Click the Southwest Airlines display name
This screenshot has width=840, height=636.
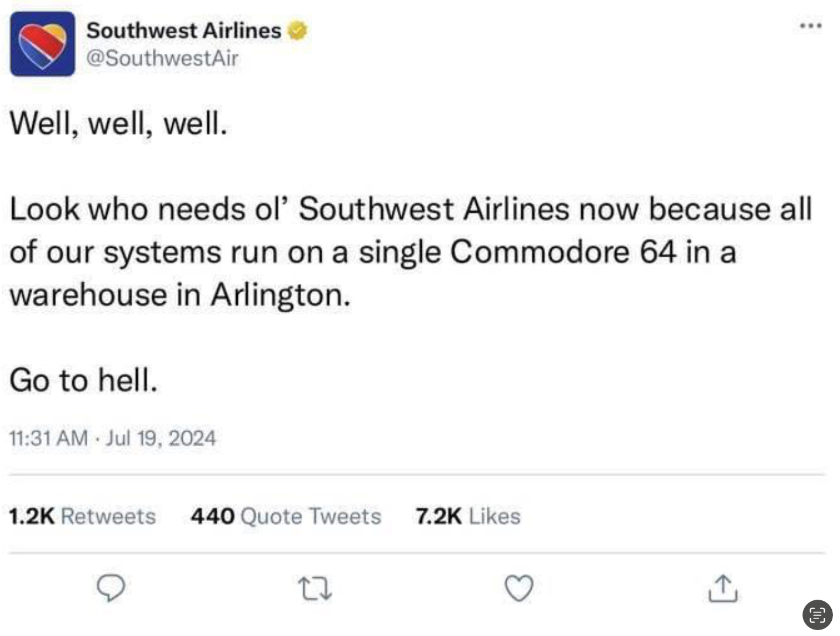pos(183,30)
